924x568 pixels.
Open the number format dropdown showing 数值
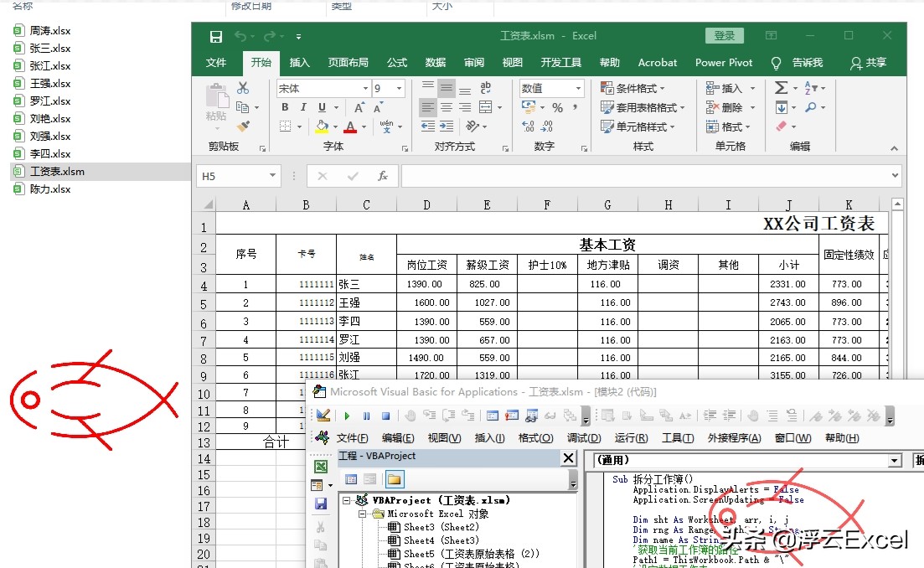[x=576, y=87]
